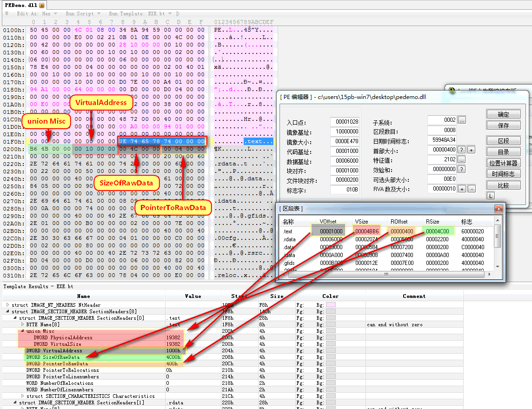
Task: Click hex row offset 01F0h
Action: pos(13,141)
